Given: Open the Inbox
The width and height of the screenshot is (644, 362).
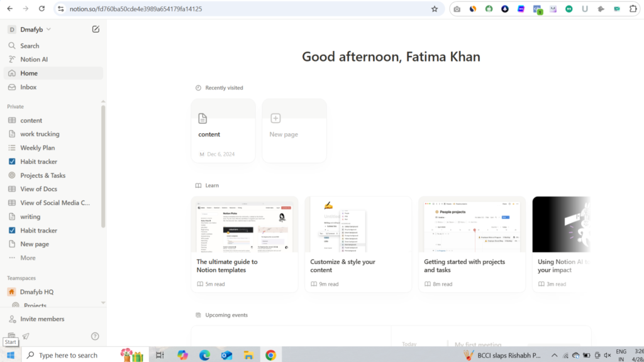Looking at the screenshot, I should point(28,87).
